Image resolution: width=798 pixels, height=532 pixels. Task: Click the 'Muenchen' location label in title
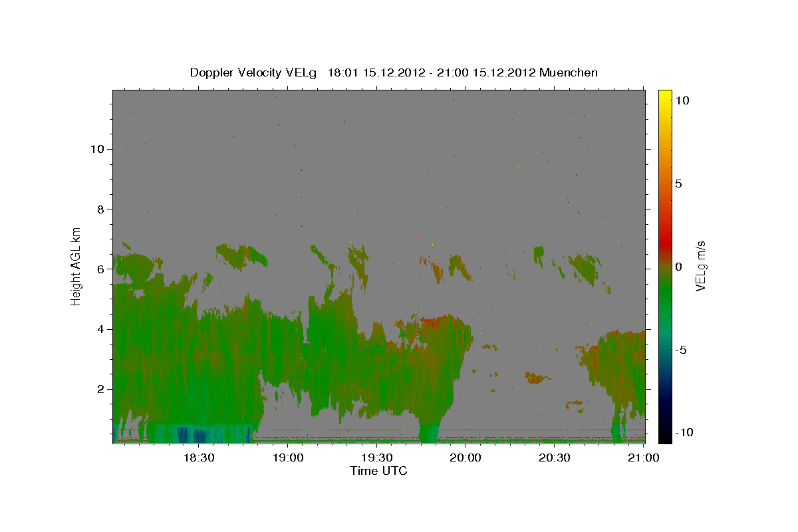pyautogui.click(x=569, y=72)
